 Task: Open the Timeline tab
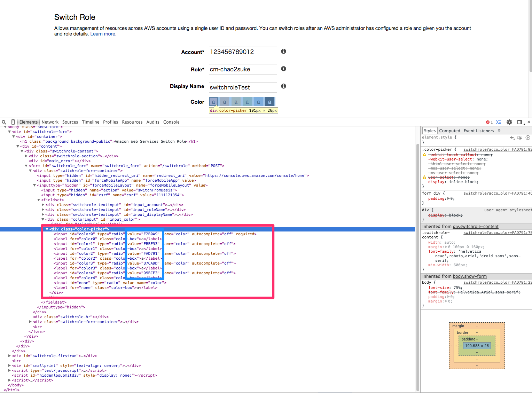[x=91, y=122]
